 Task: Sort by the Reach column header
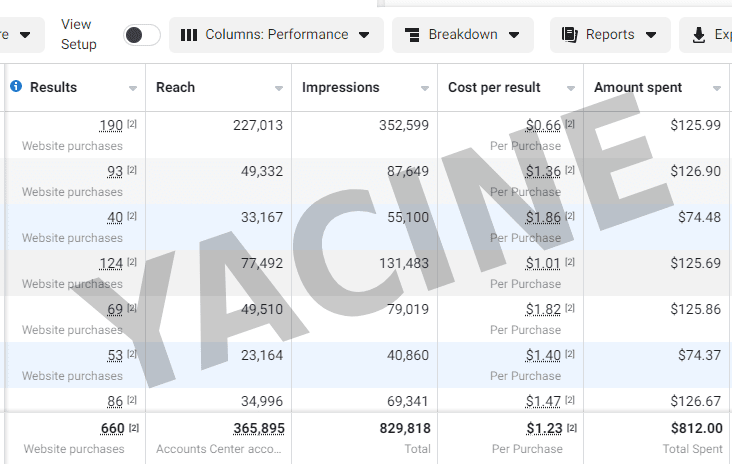[175, 87]
